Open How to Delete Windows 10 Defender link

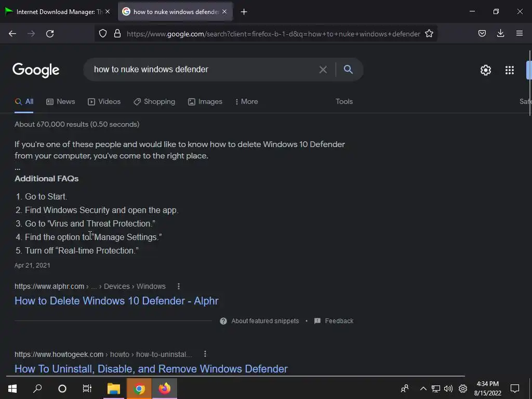[116, 301]
